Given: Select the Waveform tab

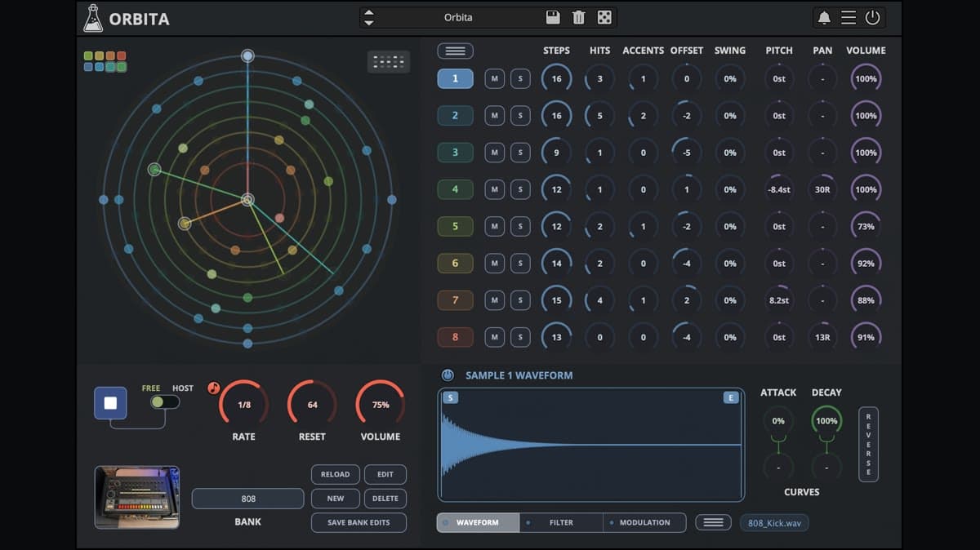Looking at the screenshot, I should click(478, 522).
